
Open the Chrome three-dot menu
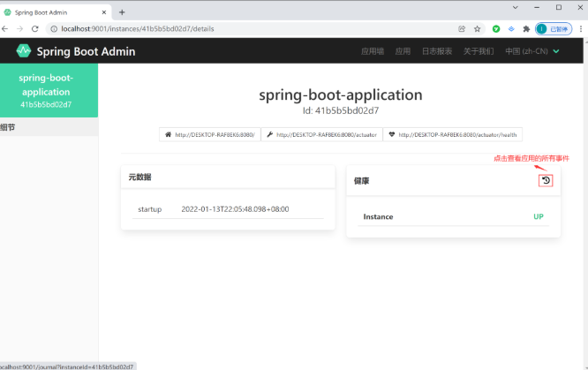(x=581, y=29)
